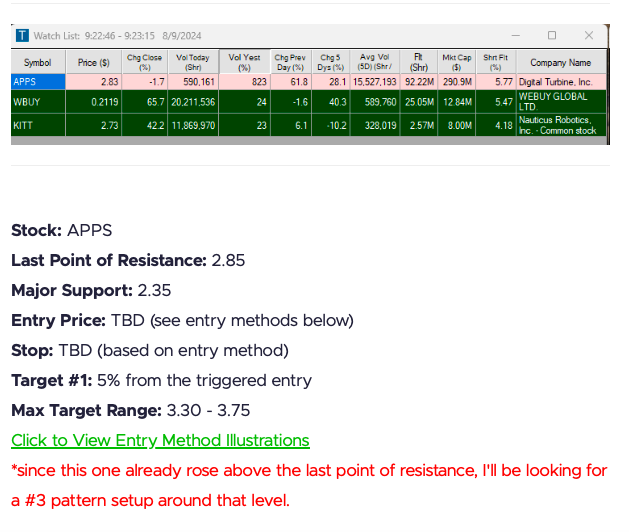Click KITT short float 4.18
Image resolution: width=629 pixels, height=532 pixels.
click(x=496, y=126)
